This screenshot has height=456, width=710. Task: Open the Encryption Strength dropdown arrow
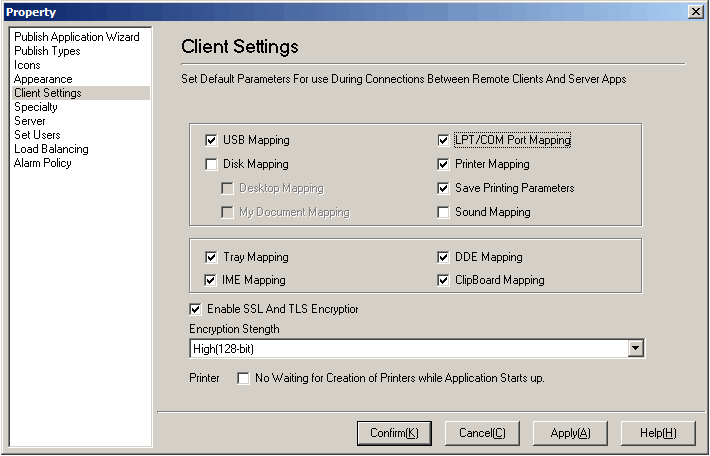click(x=635, y=348)
